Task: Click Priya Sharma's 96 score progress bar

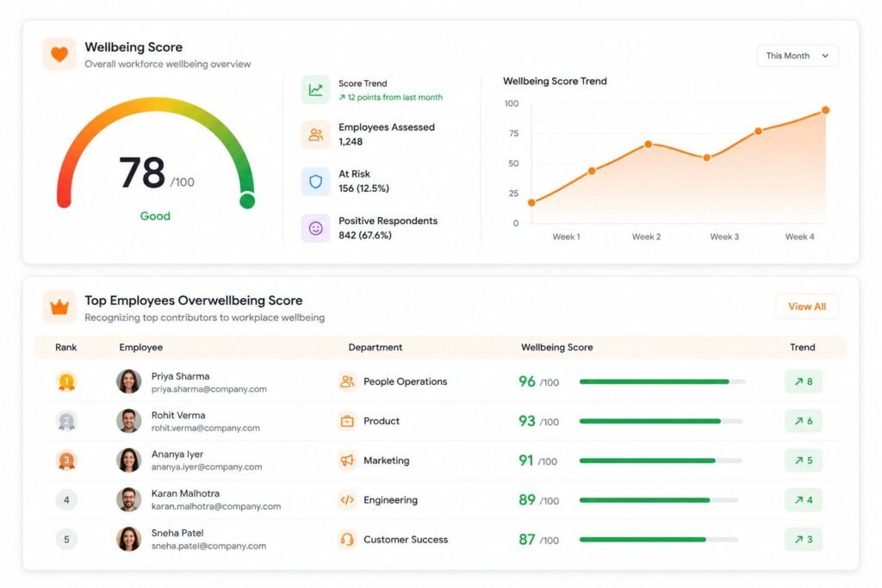Action: [662, 381]
